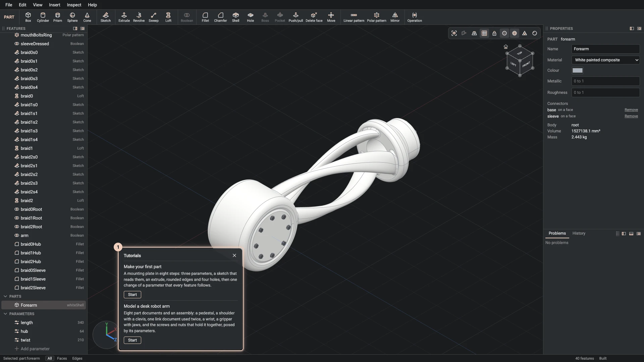Zoom to fit view icon
The image size is (644, 362).
pos(454,33)
